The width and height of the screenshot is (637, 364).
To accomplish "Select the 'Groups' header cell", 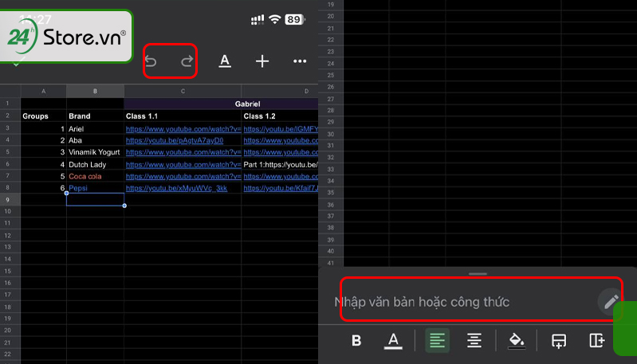I will pos(44,116).
